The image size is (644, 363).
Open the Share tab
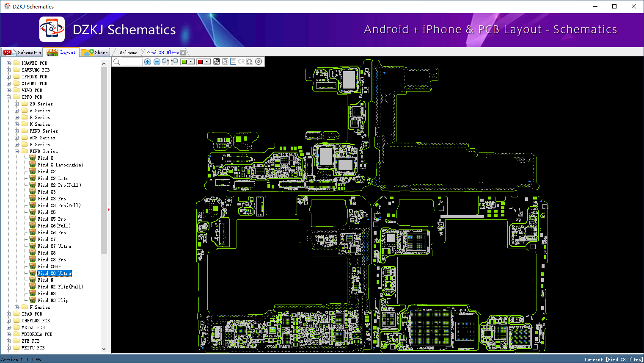(x=95, y=53)
